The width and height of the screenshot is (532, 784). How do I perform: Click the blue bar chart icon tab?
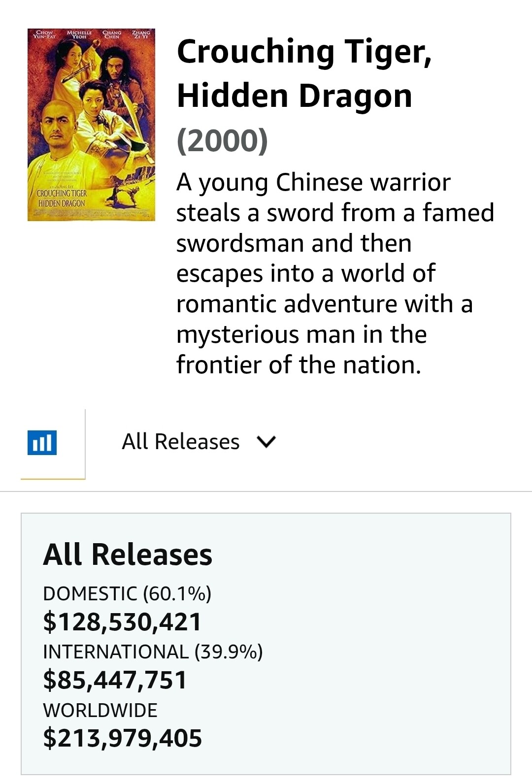pyautogui.click(x=42, y=442)
